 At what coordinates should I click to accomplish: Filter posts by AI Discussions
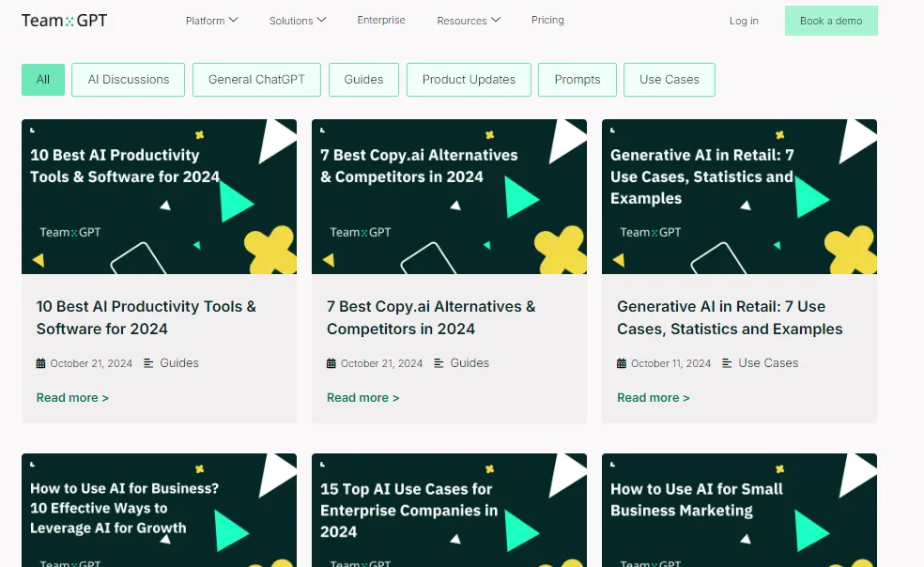click(x=128, y=80)
